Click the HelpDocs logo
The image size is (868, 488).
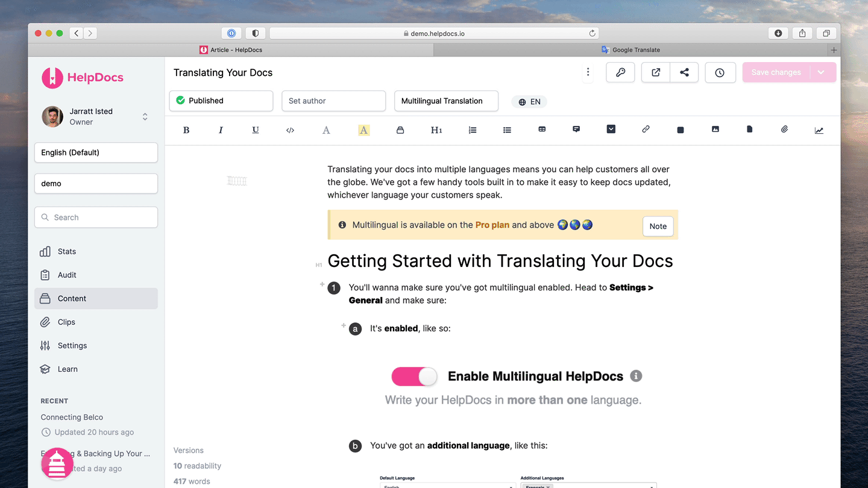click(82, 77)
